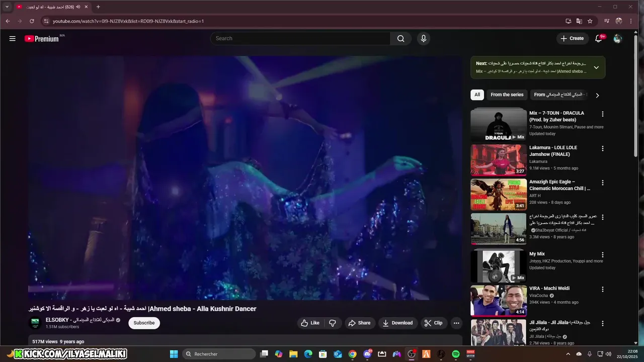The image size is (644, 362).
Task: Show more filter chips with right chevron
Action: [597, 95]
